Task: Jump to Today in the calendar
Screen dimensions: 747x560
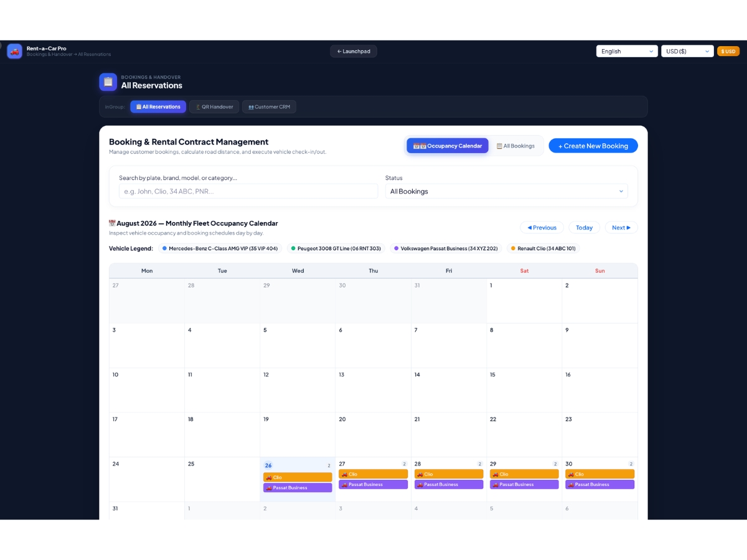Action: click(x=585, y=228)
